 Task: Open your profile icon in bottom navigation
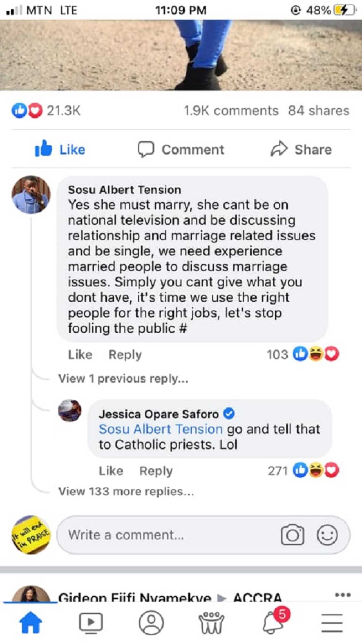(x=151, y=623)
